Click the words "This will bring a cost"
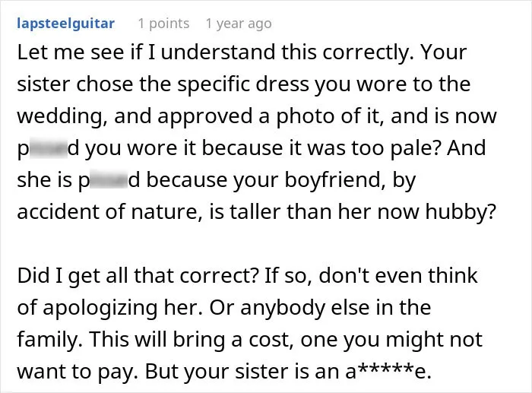 pyautogui.click(x=192, y=339)
